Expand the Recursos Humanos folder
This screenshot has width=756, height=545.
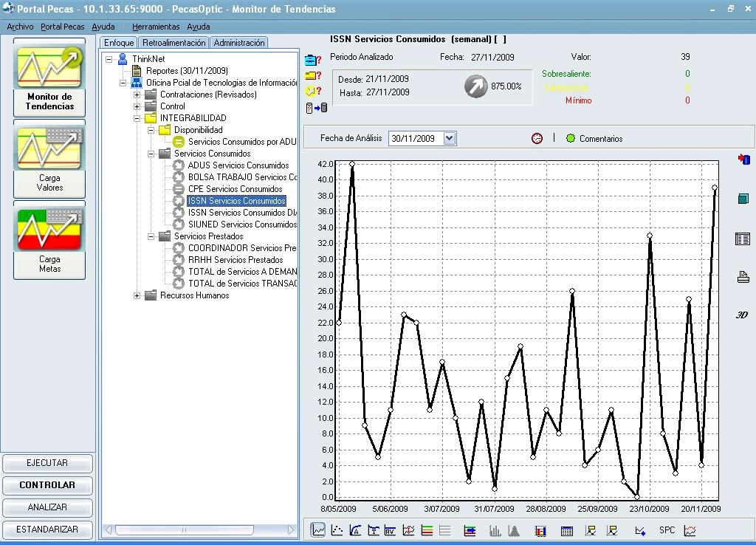click(x=137, y=295)
